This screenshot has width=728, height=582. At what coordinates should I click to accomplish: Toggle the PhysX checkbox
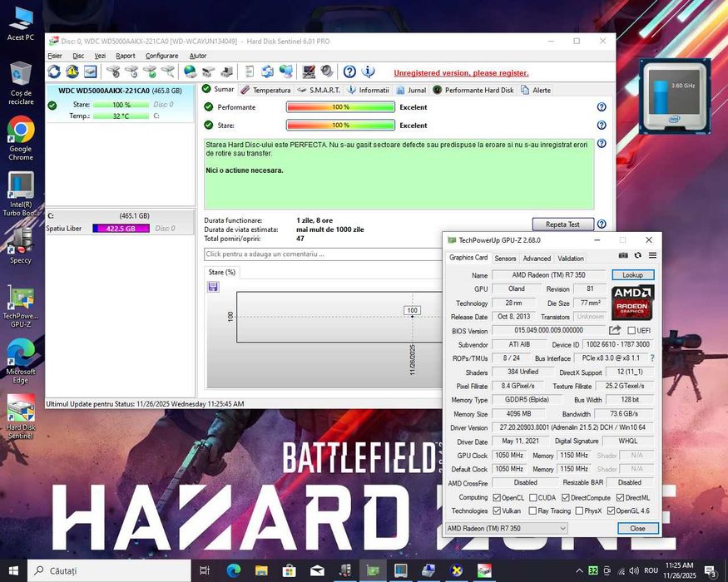[x=579, y=510]
